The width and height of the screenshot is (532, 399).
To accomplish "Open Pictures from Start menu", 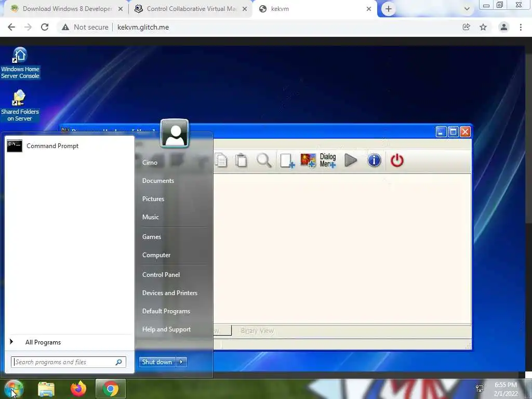I will (x=153, y=199).
